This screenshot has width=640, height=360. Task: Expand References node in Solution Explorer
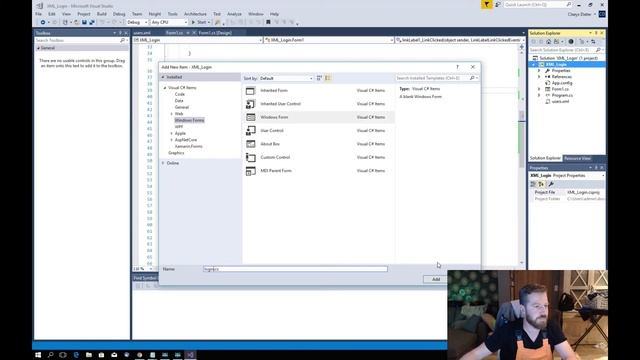point(539,77)
